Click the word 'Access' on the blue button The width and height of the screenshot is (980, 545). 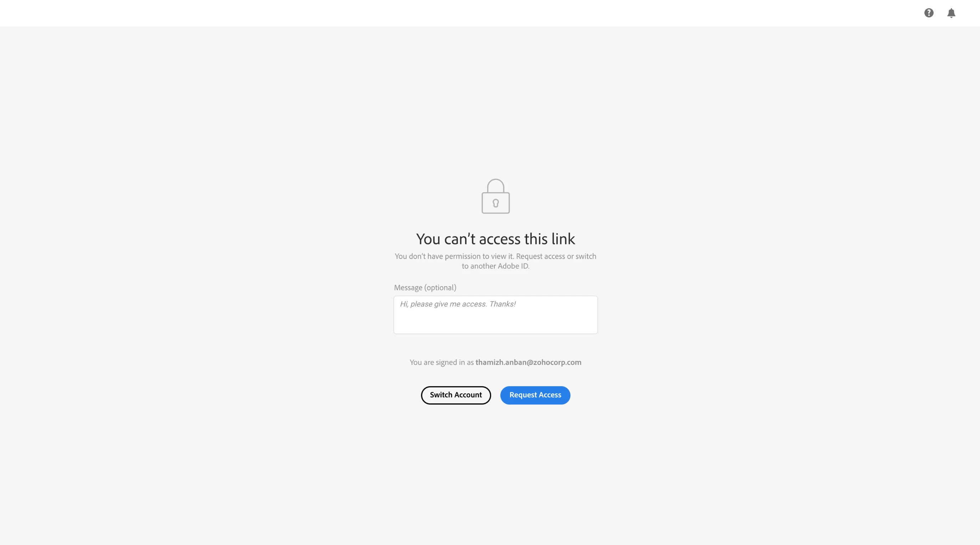pos(550,395)
